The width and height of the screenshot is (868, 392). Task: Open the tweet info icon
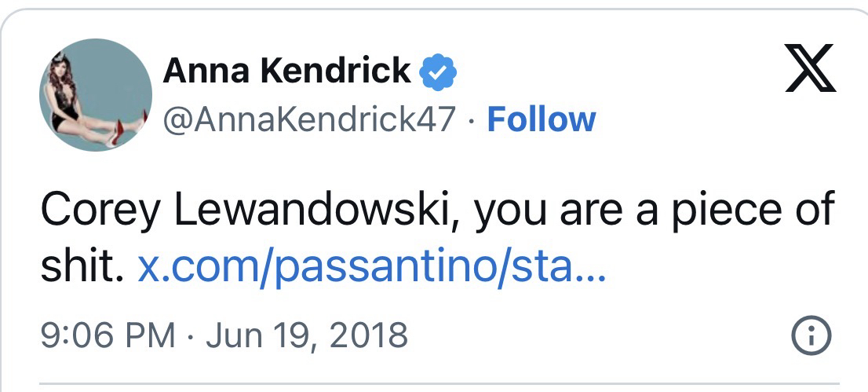808,336
